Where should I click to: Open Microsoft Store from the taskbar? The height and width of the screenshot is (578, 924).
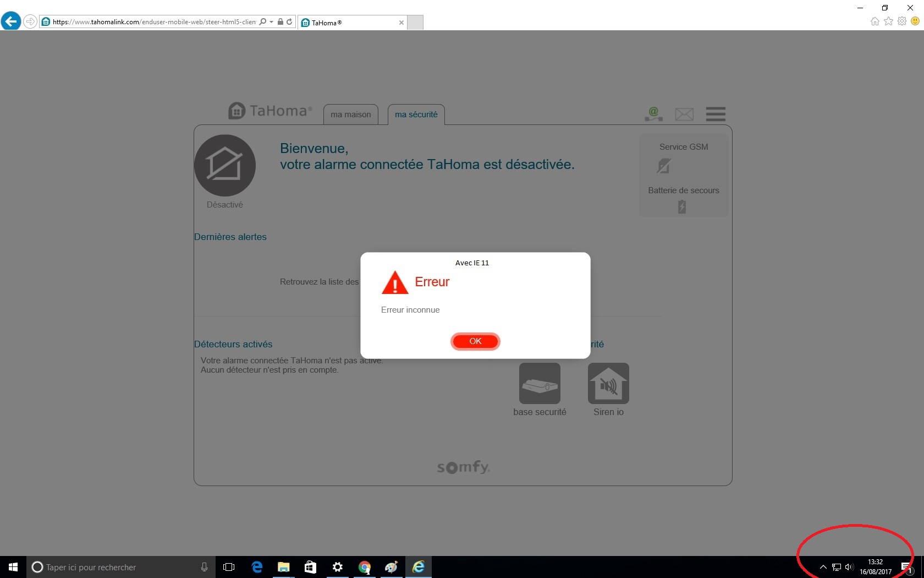click(x=311, y=567)
